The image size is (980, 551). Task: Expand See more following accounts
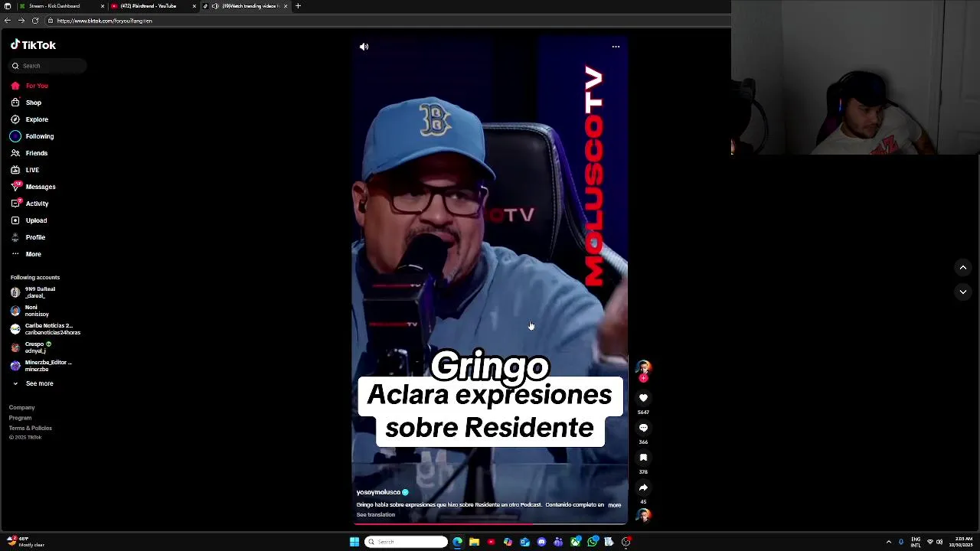click(x=32, y=383)
